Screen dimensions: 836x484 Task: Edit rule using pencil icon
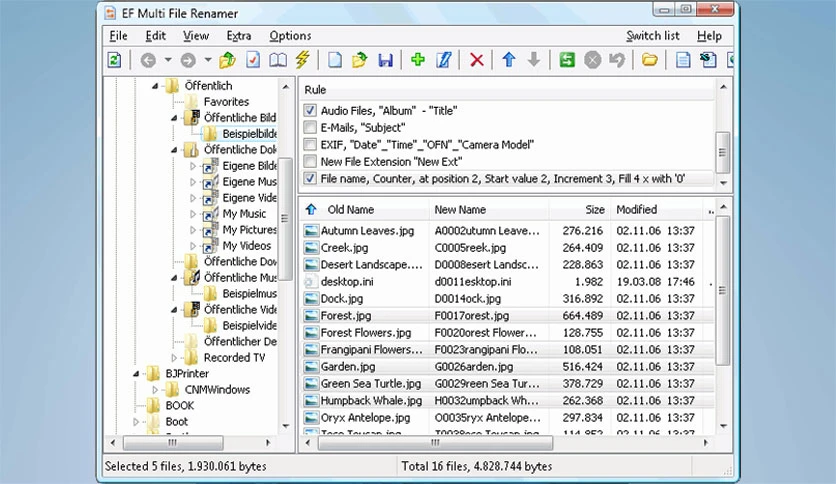(x=444, y=60)
